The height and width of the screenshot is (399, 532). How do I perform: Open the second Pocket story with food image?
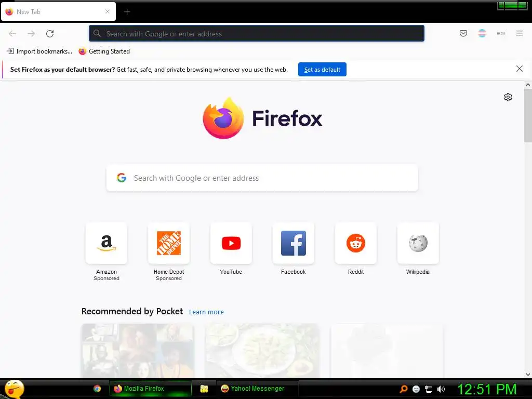pyautogui.click(x=262, y=351)
